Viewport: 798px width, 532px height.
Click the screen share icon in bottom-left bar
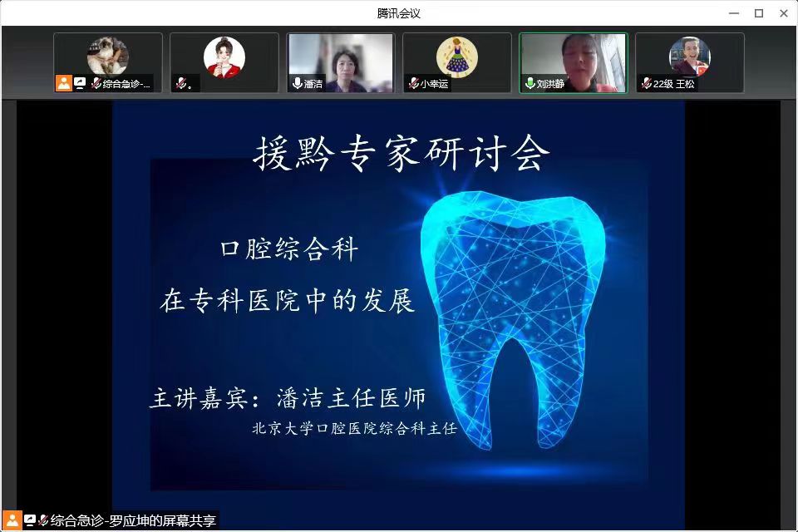pyautogui.click(x=30, y=520)
